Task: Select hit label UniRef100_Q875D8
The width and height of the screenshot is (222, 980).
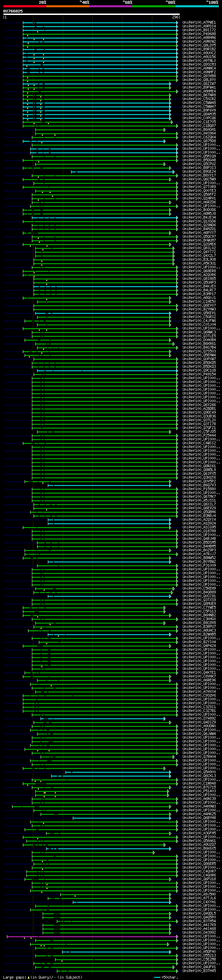Action: click(x=199, y=141)
